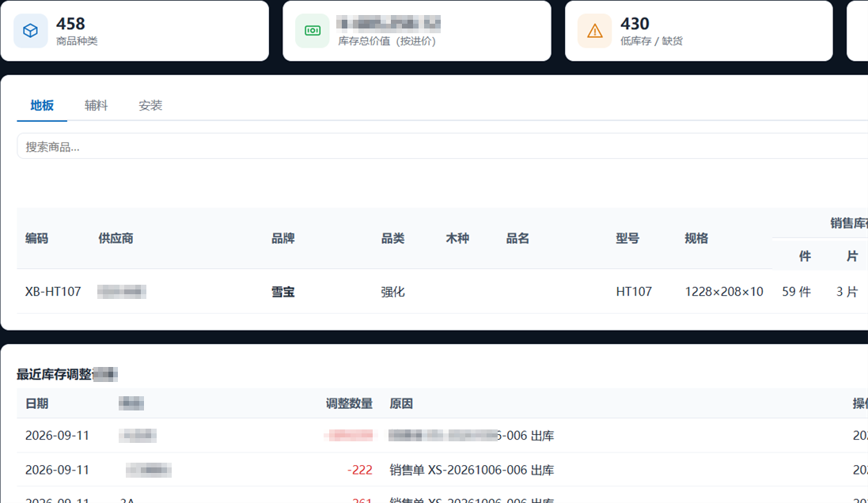Image resolution: width=868 pixels, height=503 pixels.
Task: Click the 件 sub-column header
Action: tap(805, 256)
